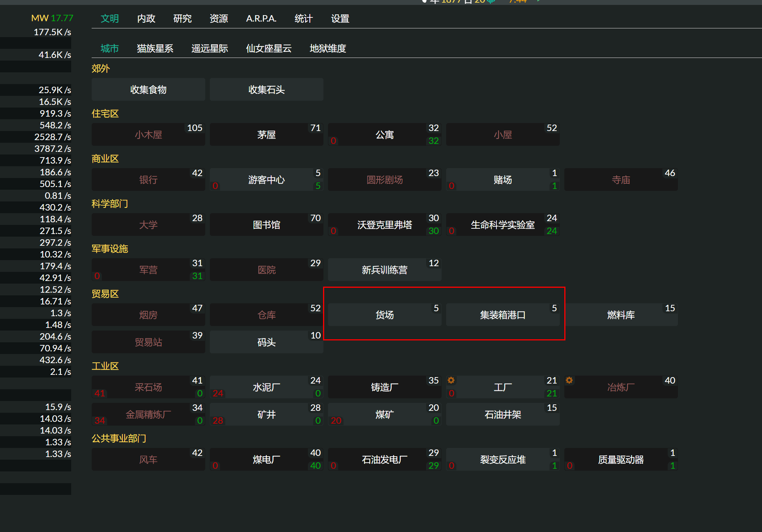Click the 风车 building button
Screen dimensions: 762x532
tap(148, 460)
